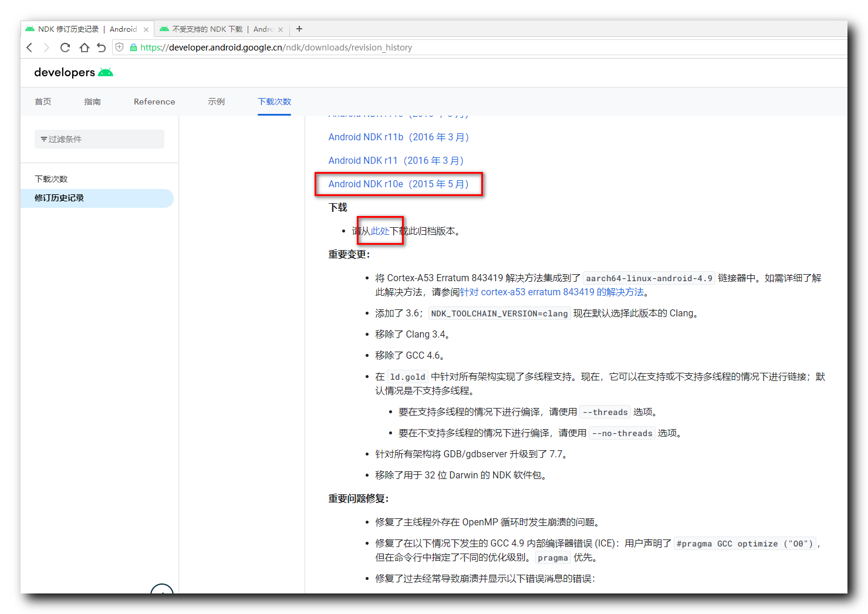868x614 pixels.
Task: Click the aarch64-linux-android-4.9 code text
Action: [x=649, y=278]
